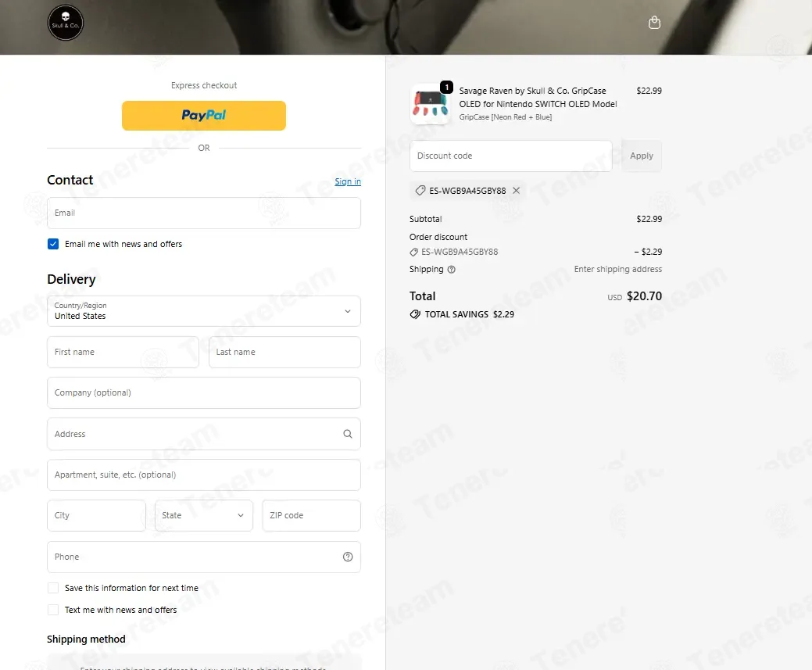Focus the Email input field
Screen dimensions: 812x670
203,213
